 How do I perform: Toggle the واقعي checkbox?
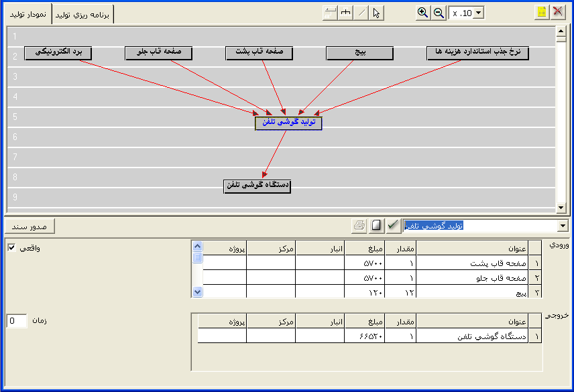coord(11,248)
